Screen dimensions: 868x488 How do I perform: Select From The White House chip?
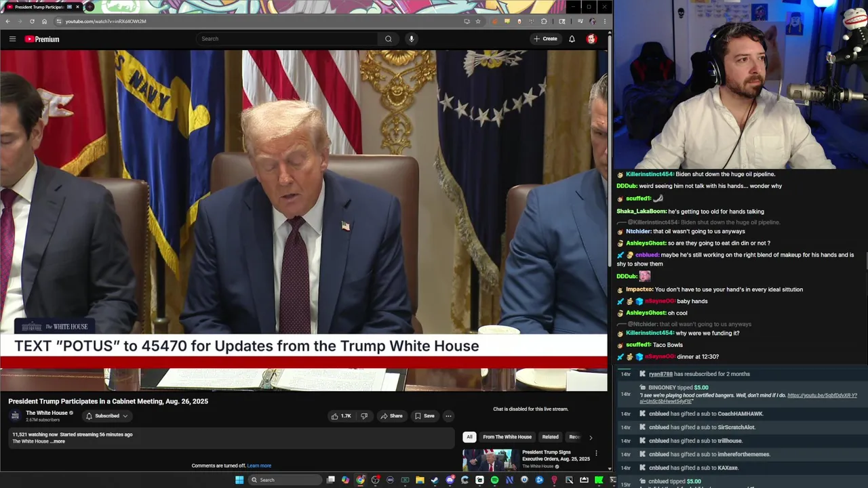pyautogui.click(x=507, y=437)
